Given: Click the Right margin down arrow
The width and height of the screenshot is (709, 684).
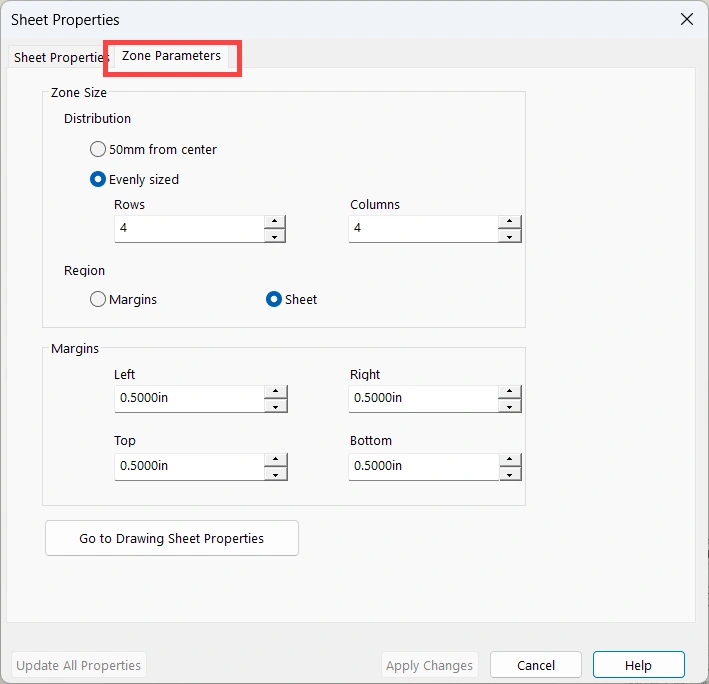Looking at the screenshot, I should point(510,406).
